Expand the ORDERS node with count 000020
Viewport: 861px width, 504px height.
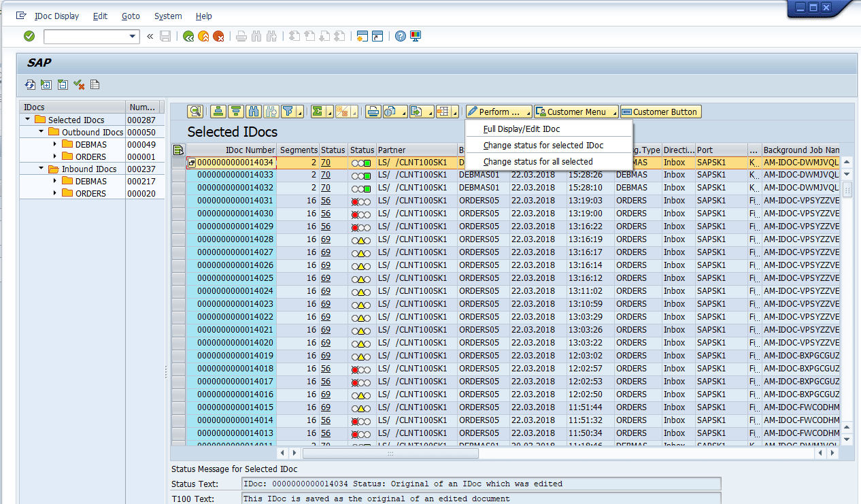click(55, 193)
